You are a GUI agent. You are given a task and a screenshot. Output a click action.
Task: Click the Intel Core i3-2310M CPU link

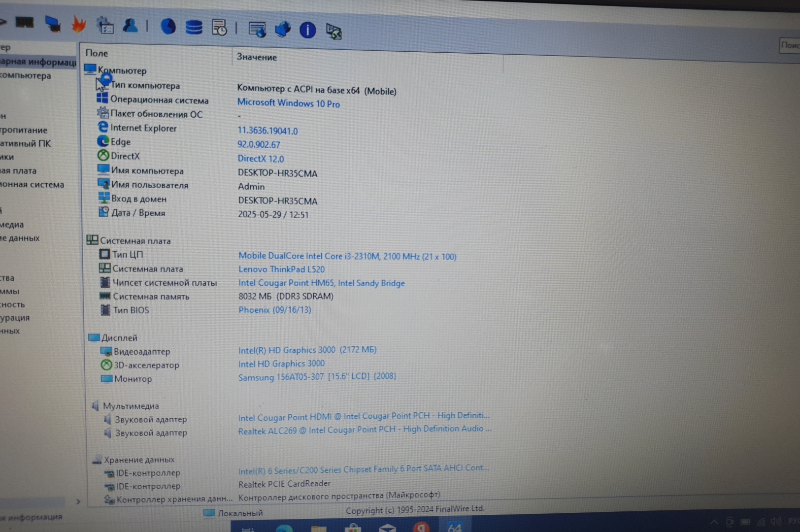click(347, 256)
